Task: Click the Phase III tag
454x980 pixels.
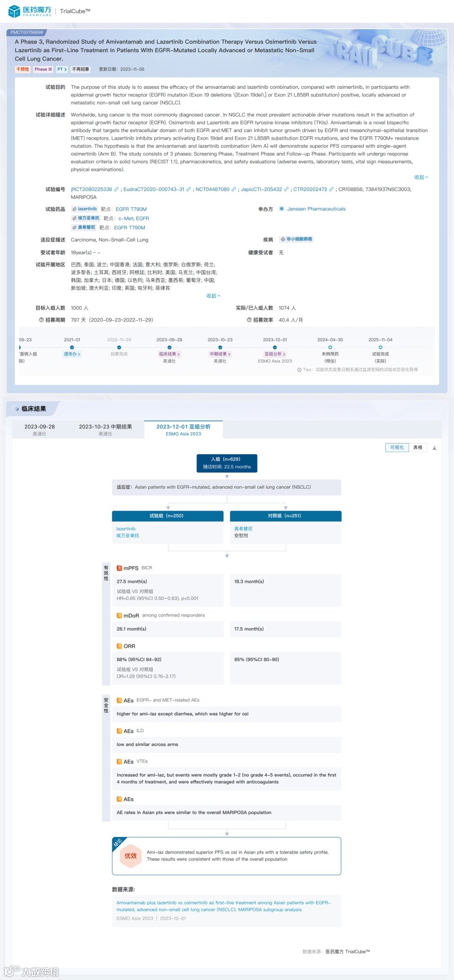Action: pyautogui.click(x=43, y=69)
